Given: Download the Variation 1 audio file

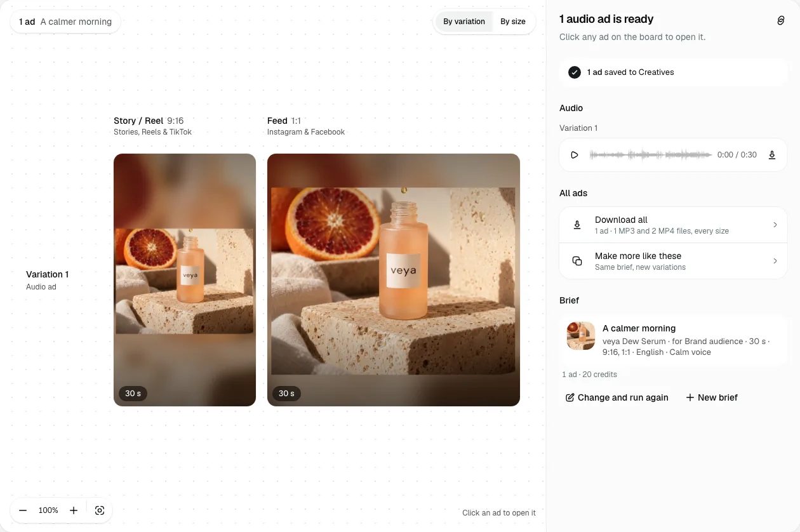Looking at the screenshot, I should 772,155.
